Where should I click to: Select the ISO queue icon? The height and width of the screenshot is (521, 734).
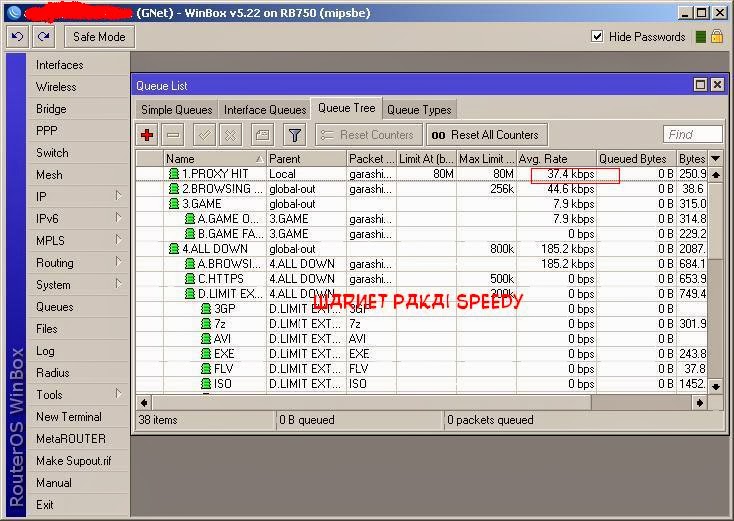point(206,383)
